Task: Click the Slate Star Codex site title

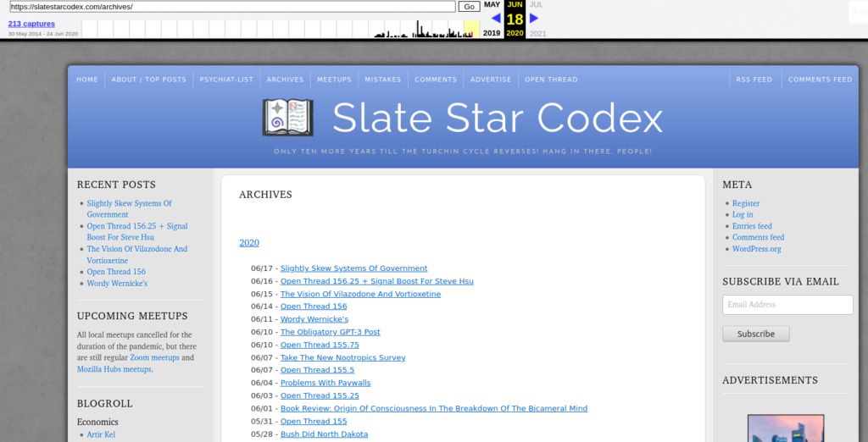Action: (x=497, y=118)
